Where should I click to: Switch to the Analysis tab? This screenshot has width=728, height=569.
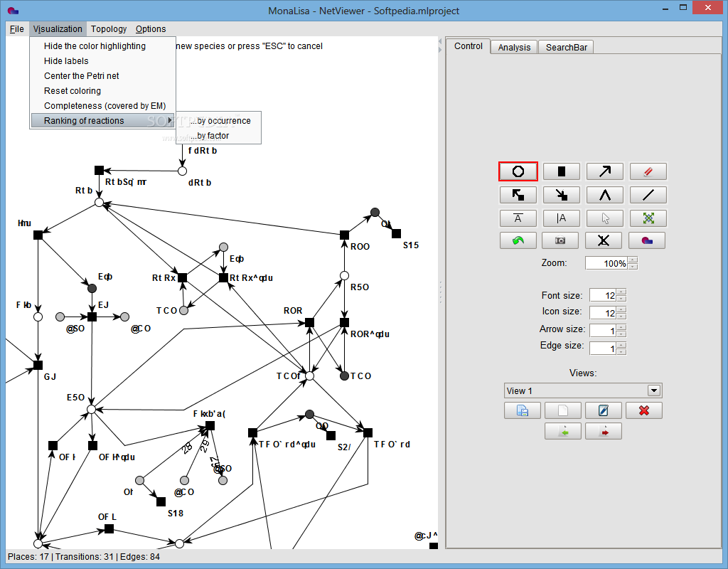click(x=514, y=47)
